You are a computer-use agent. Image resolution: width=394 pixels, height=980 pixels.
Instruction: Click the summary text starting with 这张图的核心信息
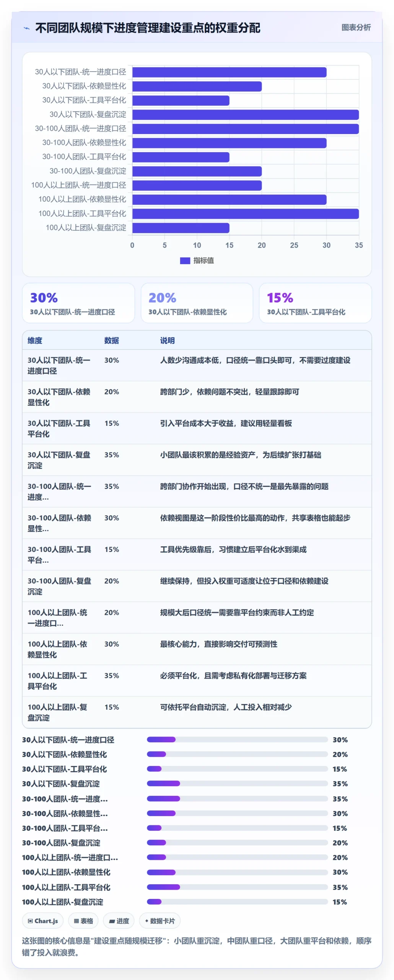pyautogui.click(x=197, y=947)
